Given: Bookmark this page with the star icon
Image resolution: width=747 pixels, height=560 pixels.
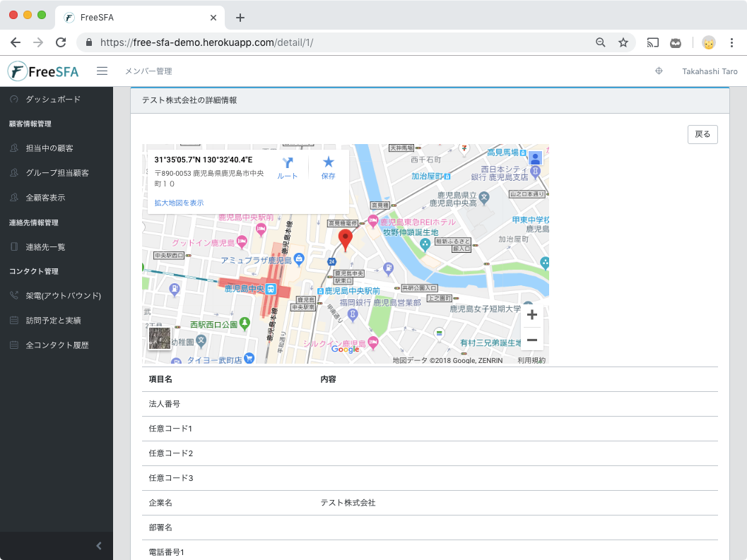Looking at the screenshot, I should click(x=623, y=42).
